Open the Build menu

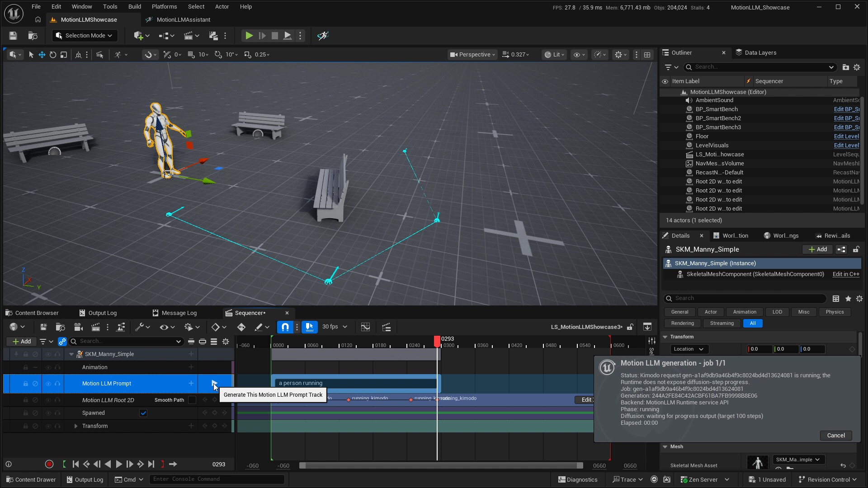pos(135,7)
